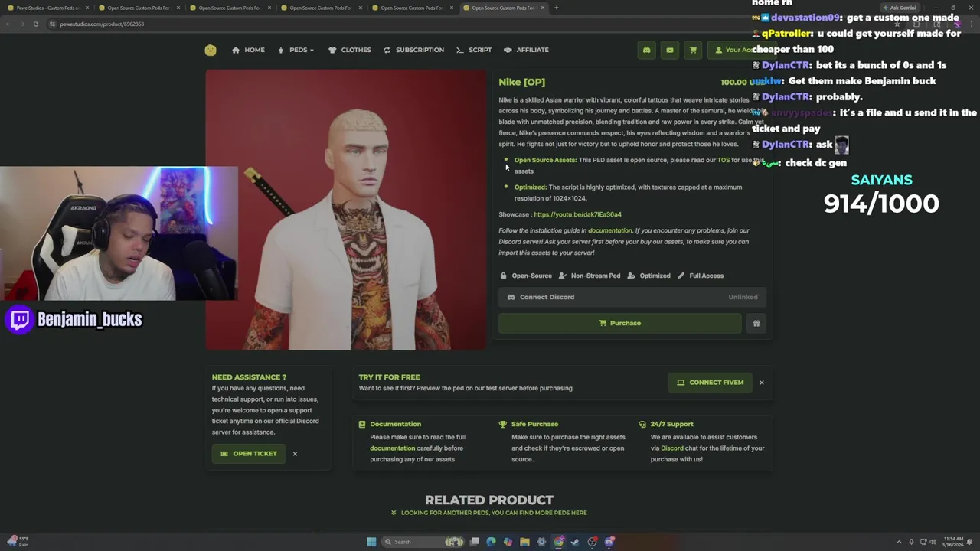The width and height of the screenshot is (980, 551).
Task: Switch to Chrome on the taskbar
Action: coord(558,542)
